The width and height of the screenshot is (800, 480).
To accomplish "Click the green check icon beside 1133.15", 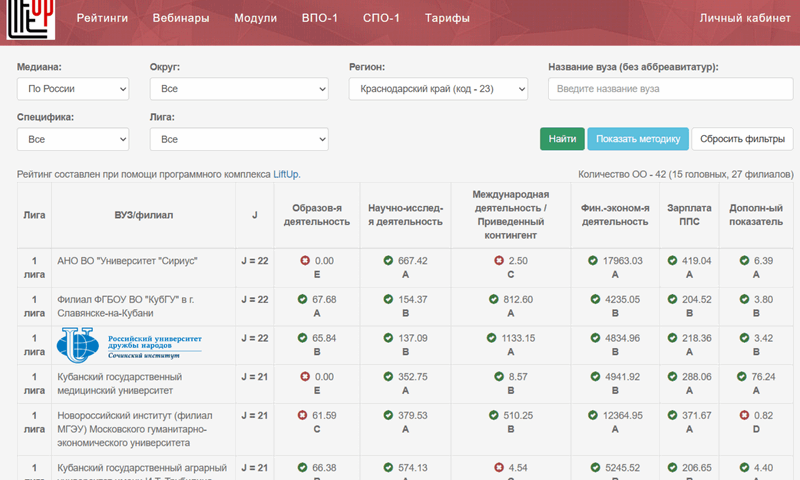I will tap(492, 338).
